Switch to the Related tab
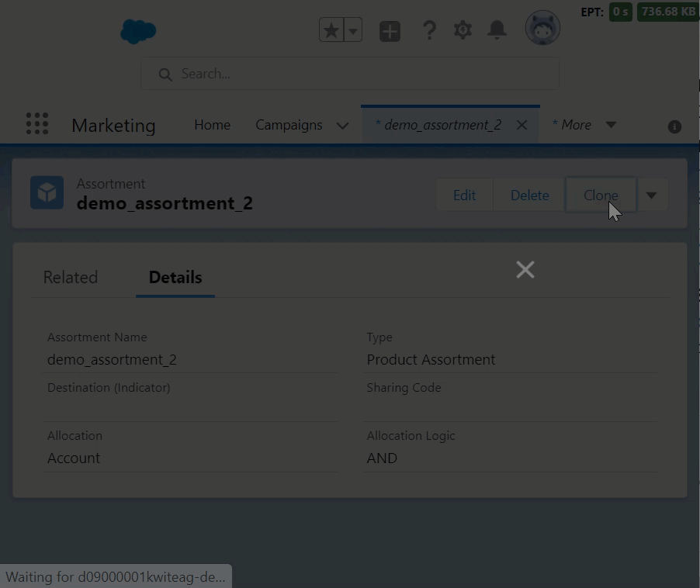Viewport: 700px width, 588px height. point(71,278)
